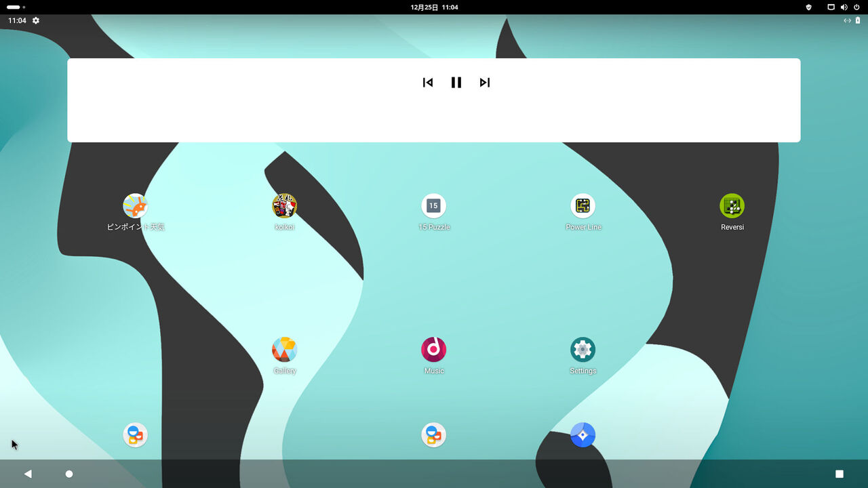
Task: Skip to the previous track
Action: tap(427, 82)
